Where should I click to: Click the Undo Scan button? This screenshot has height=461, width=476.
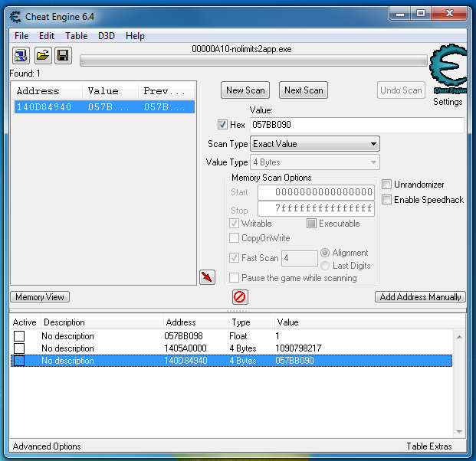[401, 90]
